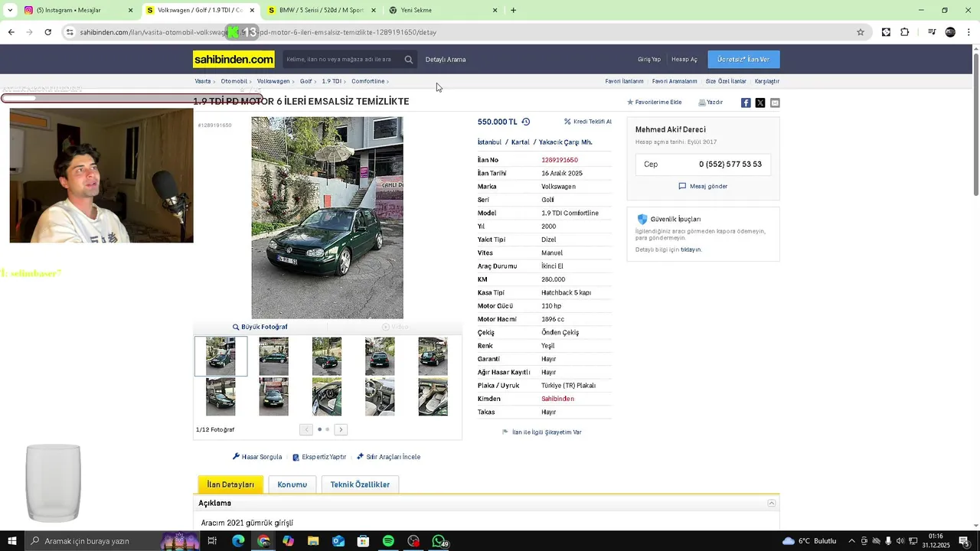Screen dimensions: 980x551
Task: Click Favori İlanlarım link
Action: 624,81
